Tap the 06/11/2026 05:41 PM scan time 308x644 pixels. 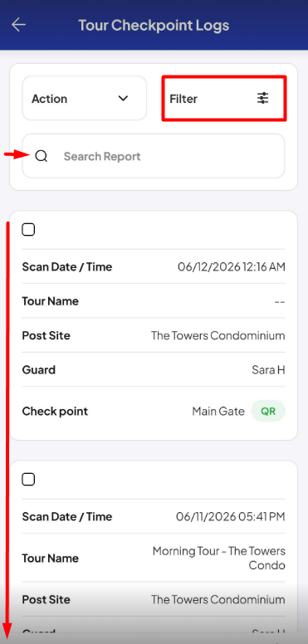pos(231,517)
